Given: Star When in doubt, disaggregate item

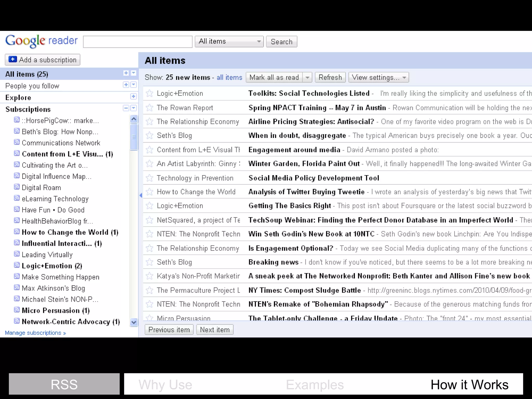Looking at the screenshot, I should [149, 135].
